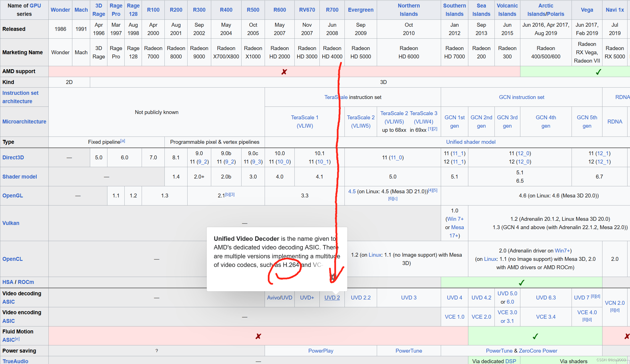Click the Evergreen series header link
Image resolution: width=630 pixels, height=364 pixels.
click(x=361, y=10)
